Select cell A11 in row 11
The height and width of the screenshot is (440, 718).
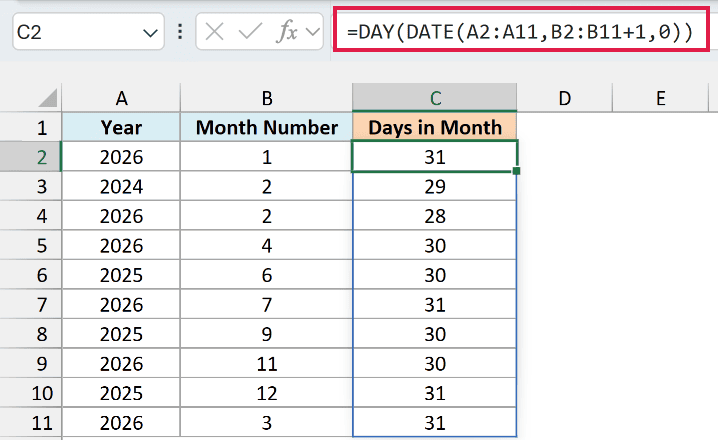click(121, 423)
